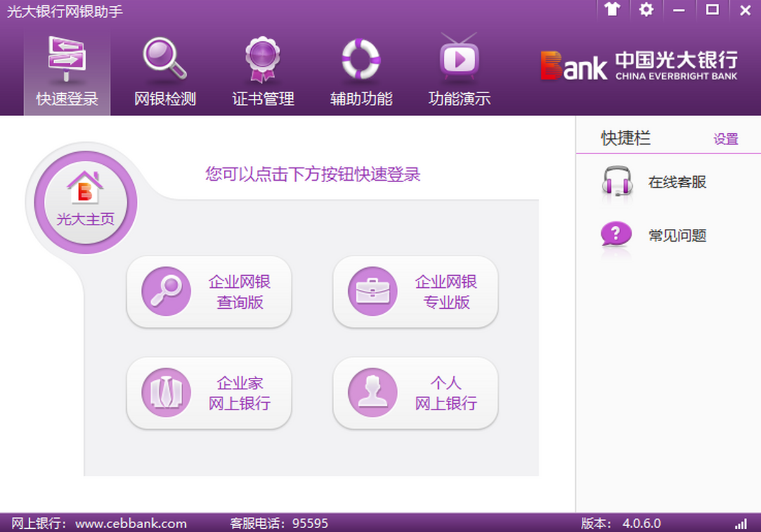This screenshot has height=532, width=761.
Task: Click the China Everbright Bank logo
Action: tap(639, 65)
